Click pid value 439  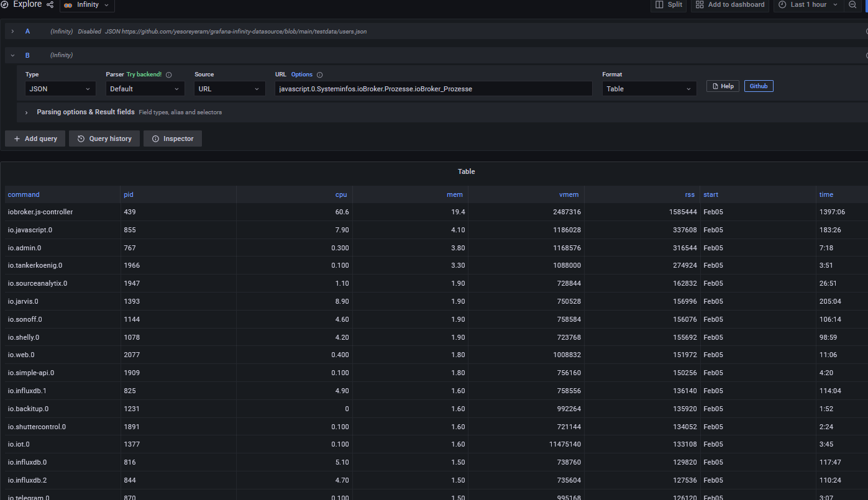point(129,212)
